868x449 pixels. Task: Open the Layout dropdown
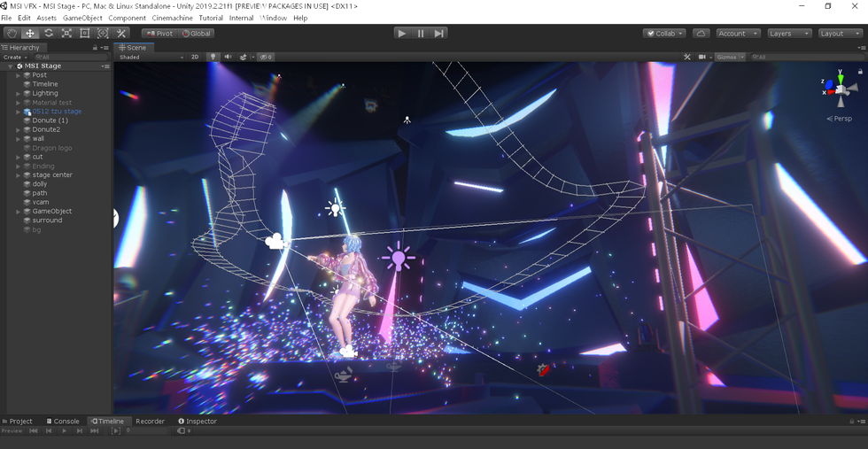[x=841, y=34]
